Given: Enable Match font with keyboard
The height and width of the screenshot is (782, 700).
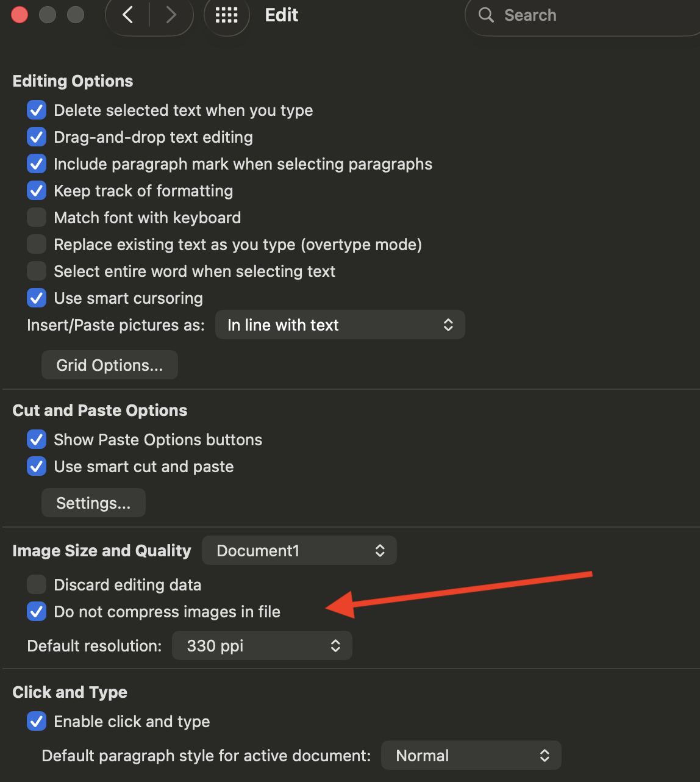Looking at the screenshot, I should click(x=37, y=218).
